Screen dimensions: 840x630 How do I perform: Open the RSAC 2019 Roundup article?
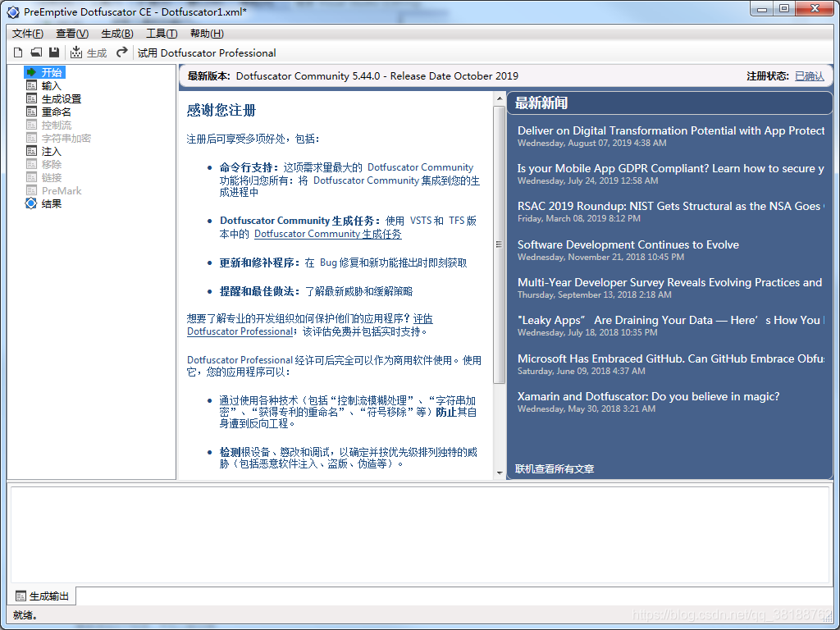tap(671, 206)
